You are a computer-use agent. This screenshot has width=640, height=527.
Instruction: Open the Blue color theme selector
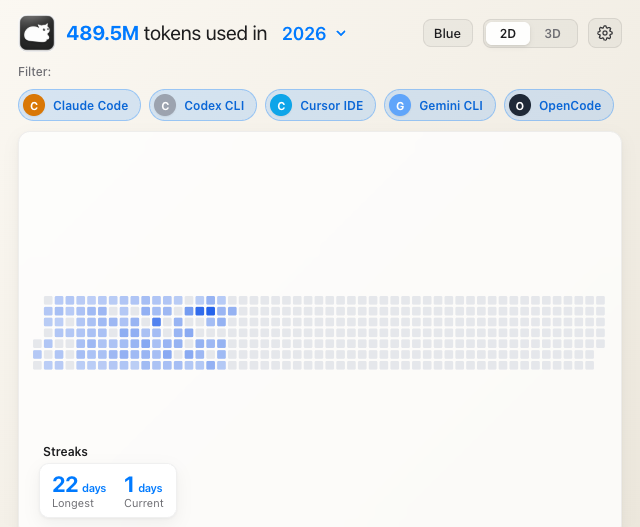(448, 33)
